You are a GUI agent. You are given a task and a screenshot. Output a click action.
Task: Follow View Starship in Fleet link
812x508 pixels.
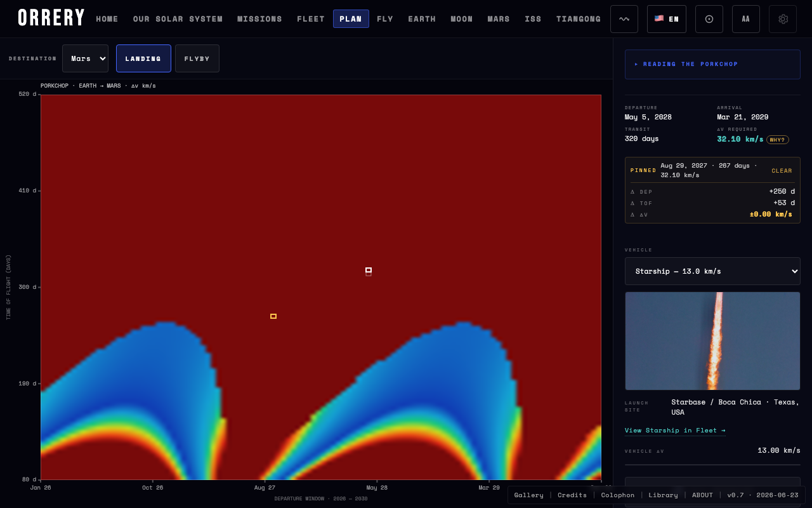point(675,431)
